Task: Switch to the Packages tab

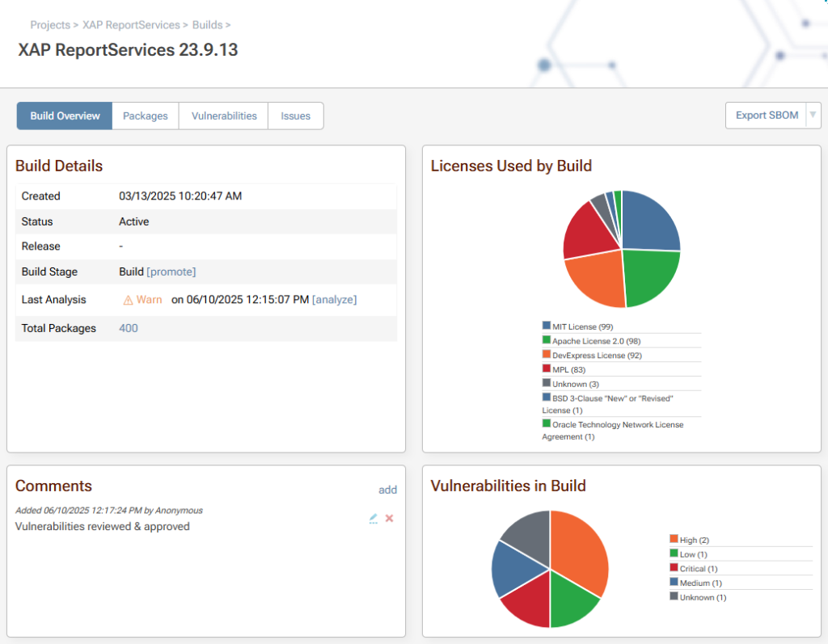Action: pos(146,116)
